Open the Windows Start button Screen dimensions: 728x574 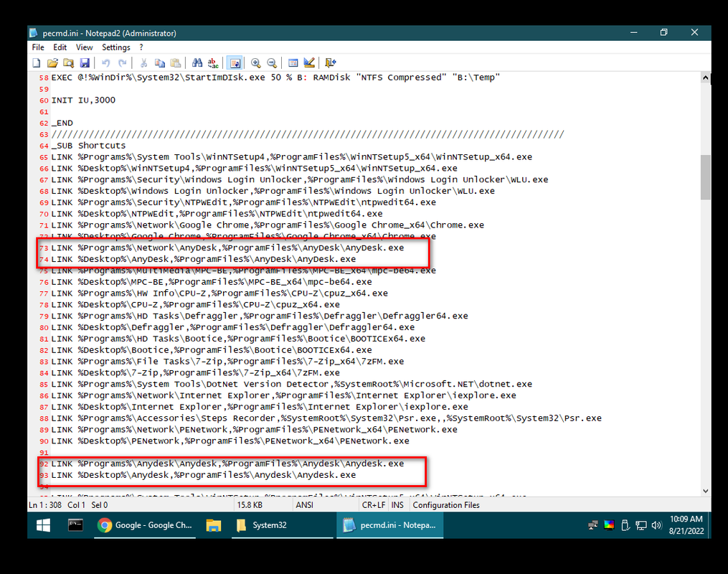[43, 525]
